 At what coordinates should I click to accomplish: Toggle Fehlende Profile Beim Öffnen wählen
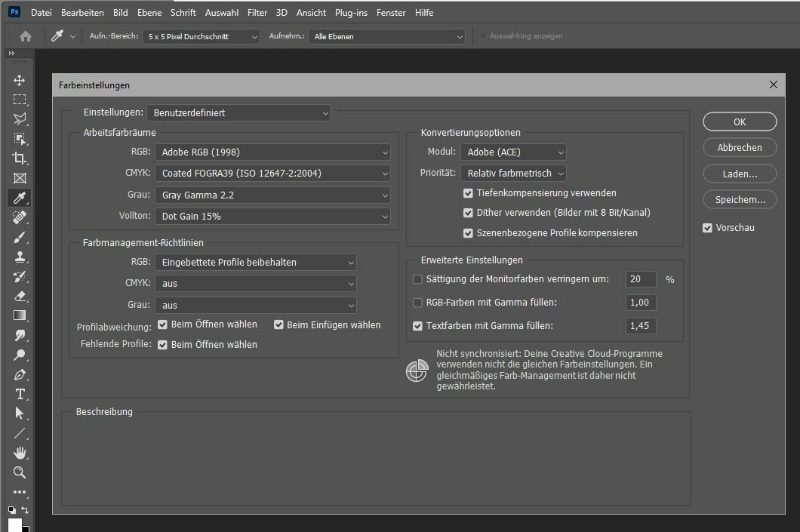click(x=162, y=345)
